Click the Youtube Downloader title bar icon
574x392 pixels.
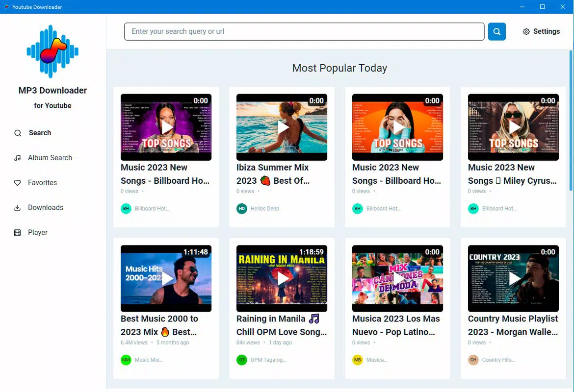[6, 6]
